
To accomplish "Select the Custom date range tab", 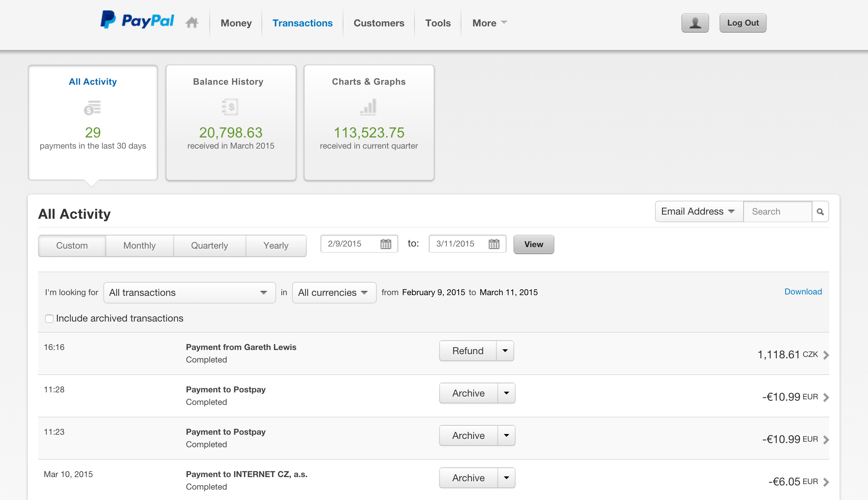I will point(72,245).
